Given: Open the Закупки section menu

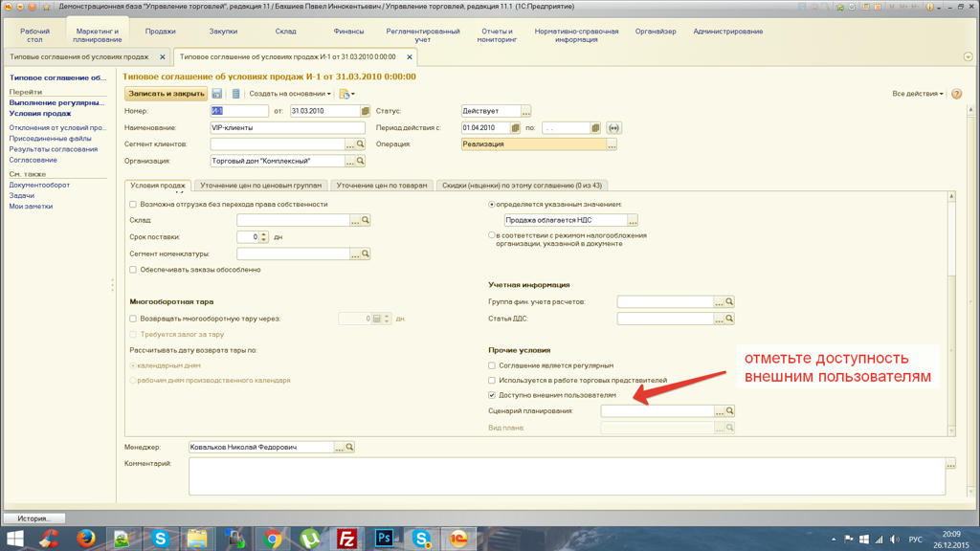Looking at the screenshot, I should click(223, 32).
